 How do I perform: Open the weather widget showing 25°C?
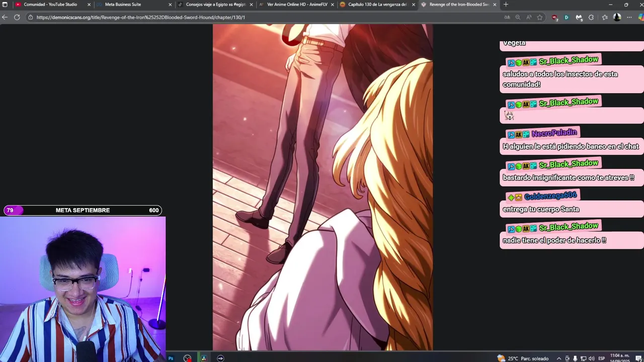click(523, 358)
